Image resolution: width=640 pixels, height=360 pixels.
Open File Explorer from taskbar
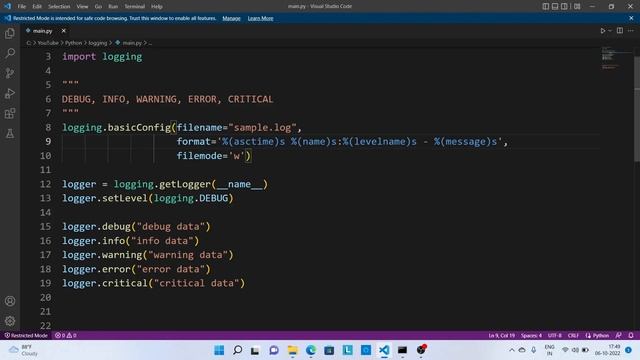tap(292, 350)
